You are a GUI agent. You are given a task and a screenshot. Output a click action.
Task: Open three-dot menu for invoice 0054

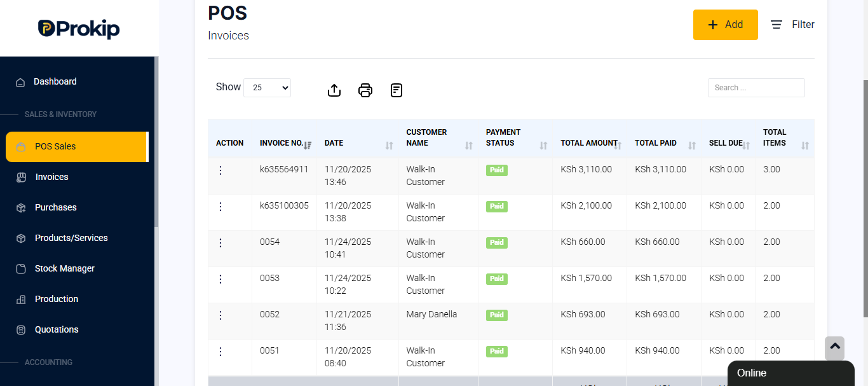(220, 243)
